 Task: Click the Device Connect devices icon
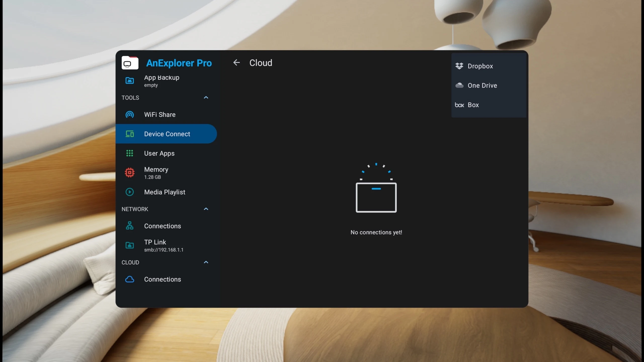tap(130, 134)
